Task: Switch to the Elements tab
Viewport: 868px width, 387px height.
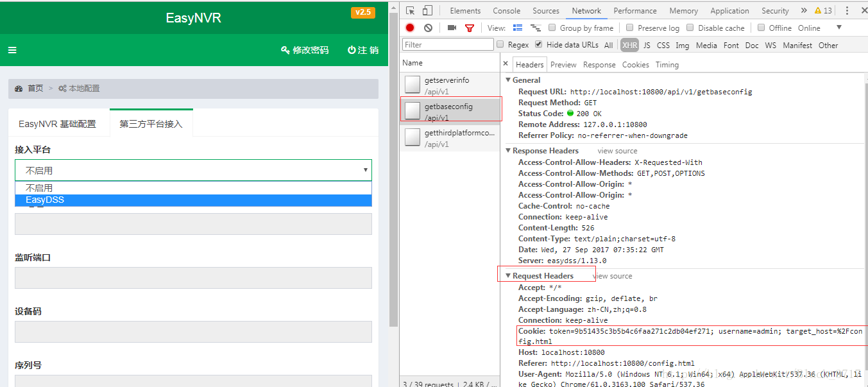Action: [x=465, y=11]
